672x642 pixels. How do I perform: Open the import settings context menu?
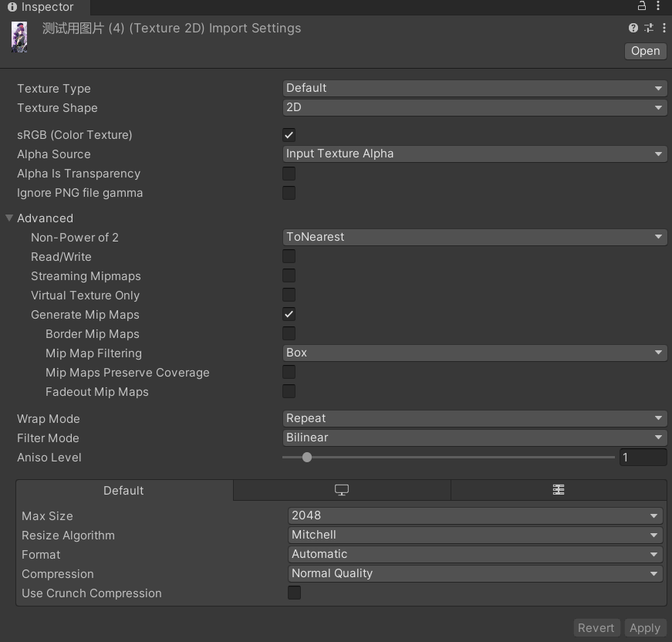[x=663, y=29]
